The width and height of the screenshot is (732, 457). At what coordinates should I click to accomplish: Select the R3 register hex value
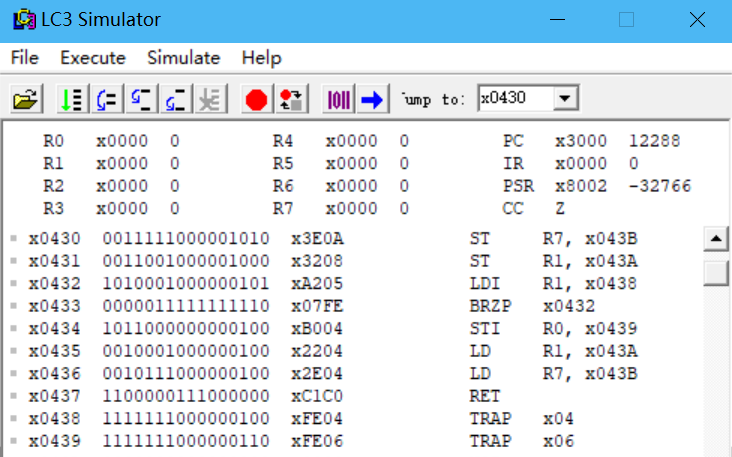[122, 208]
